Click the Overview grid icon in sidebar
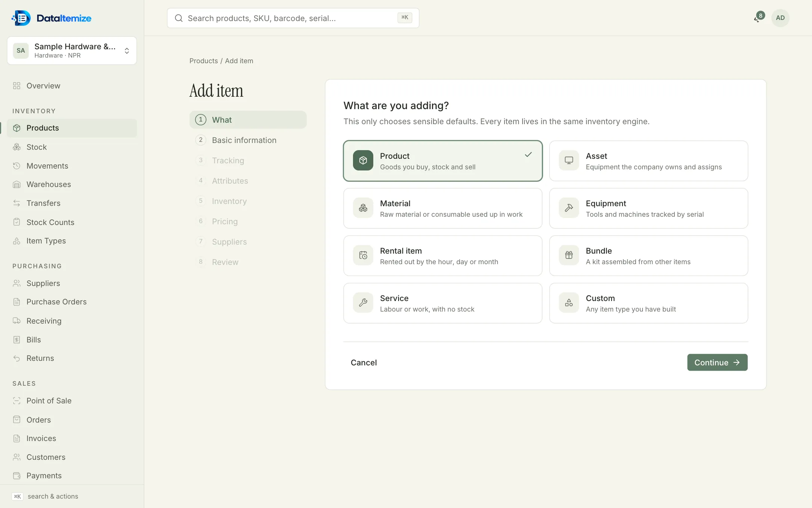This screenshot has width=812, height=508. coord(17,86)
